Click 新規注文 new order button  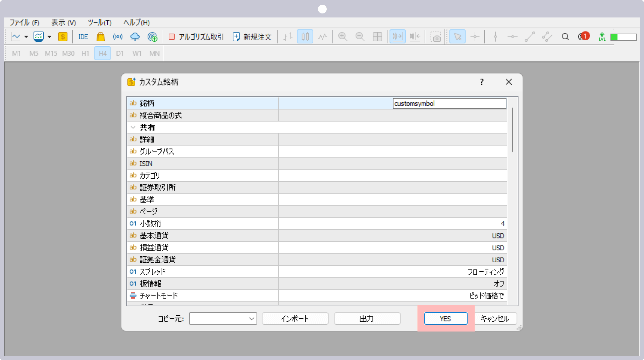[x=252, y=37]
